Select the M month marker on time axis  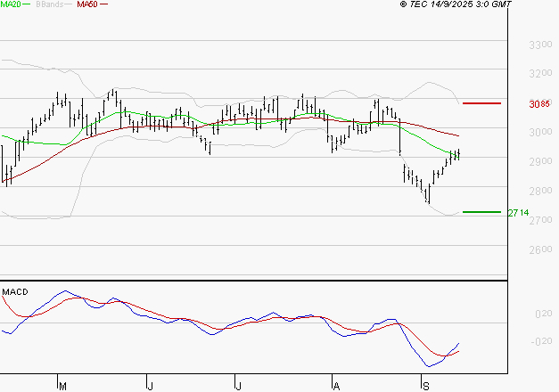(62, 384)
